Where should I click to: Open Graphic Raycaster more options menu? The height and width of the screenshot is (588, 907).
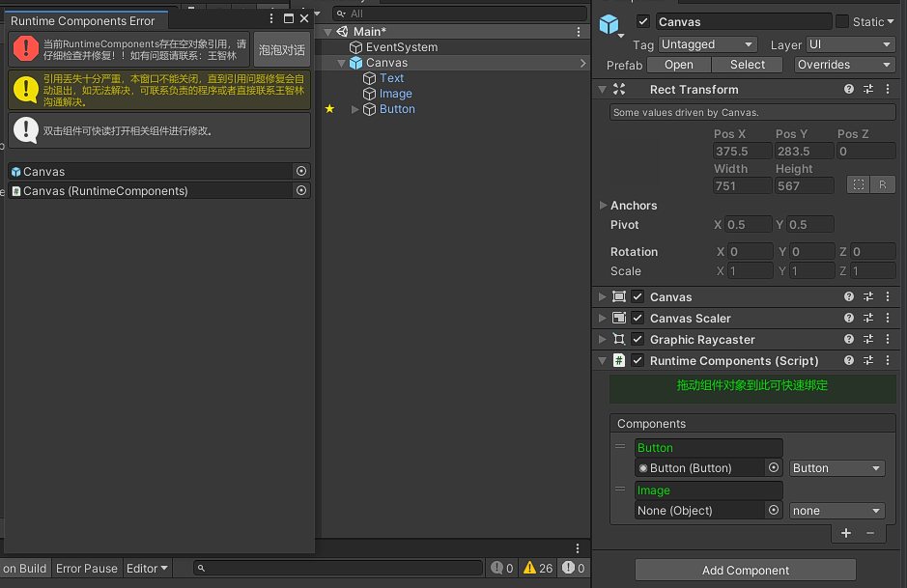(x=888, y=340)
